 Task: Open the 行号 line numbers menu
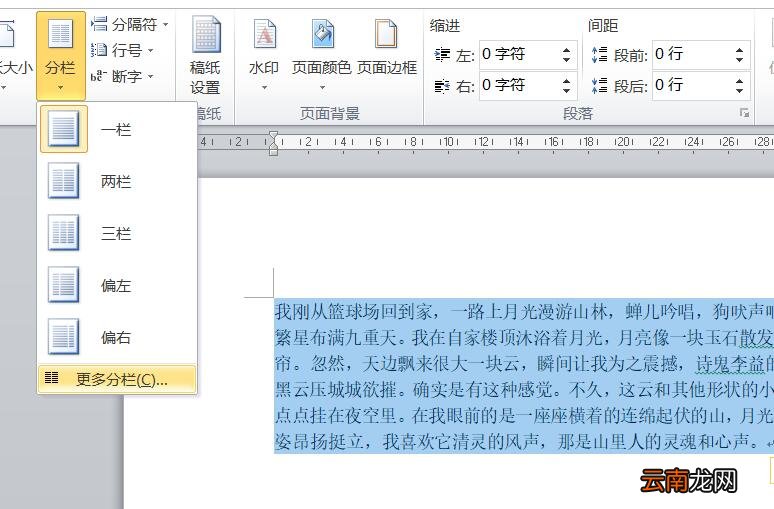point(122,50)
